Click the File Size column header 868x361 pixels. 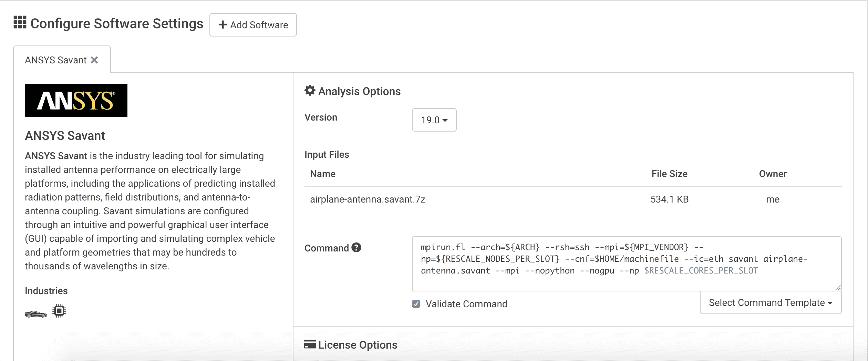[x=669, y=174]
